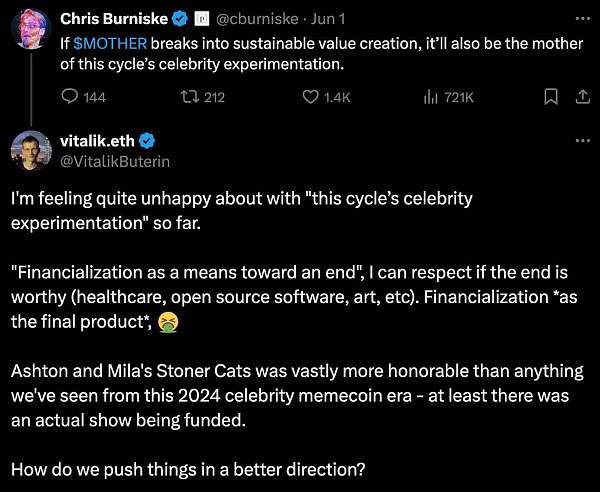This screenshot has height=492, width=600.
Task: Reply to Chris Burniske's tweet
Action: [x=70, y=97]
